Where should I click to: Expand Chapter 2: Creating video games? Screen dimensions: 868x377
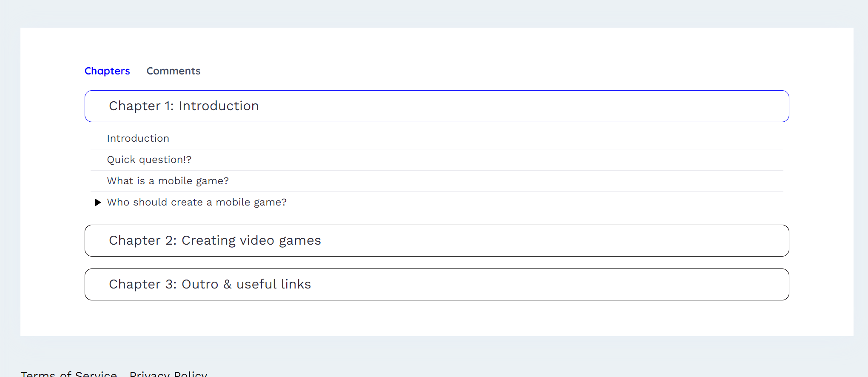click(436, 240)
